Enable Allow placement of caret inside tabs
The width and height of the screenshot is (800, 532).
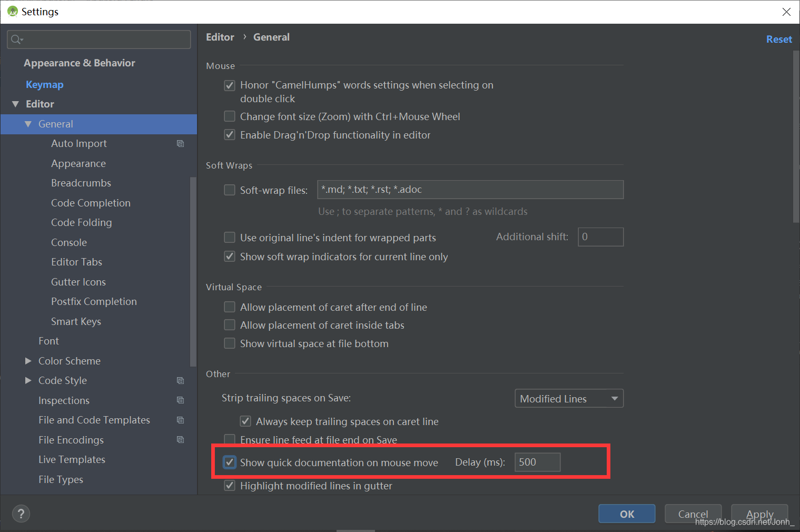(230, 325)
